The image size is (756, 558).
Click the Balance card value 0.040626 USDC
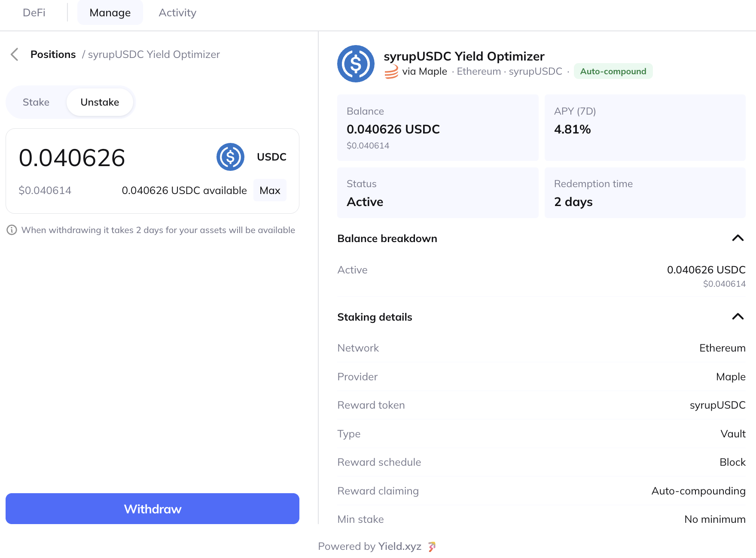click(x=393, y=129)
